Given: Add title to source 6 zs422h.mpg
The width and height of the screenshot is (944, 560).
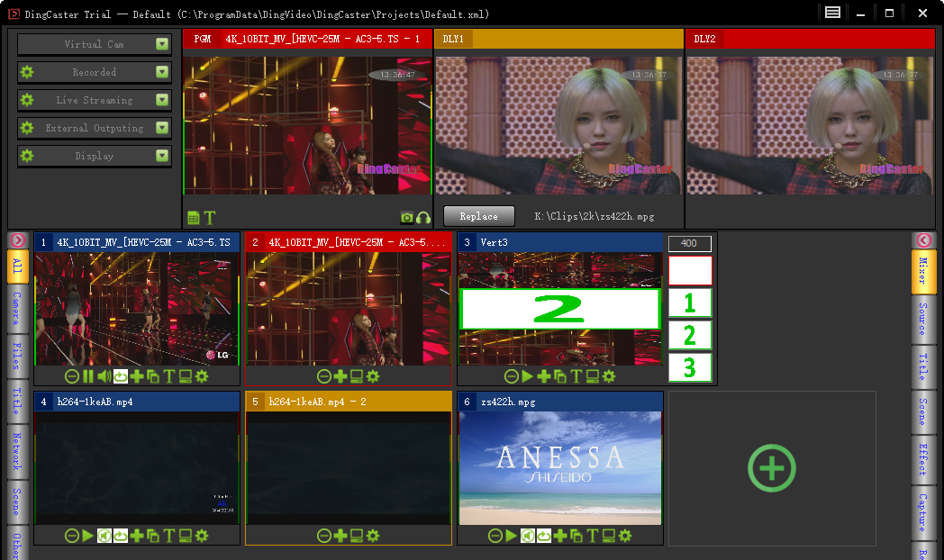Looking at the screenshot, I should (593, 536).
